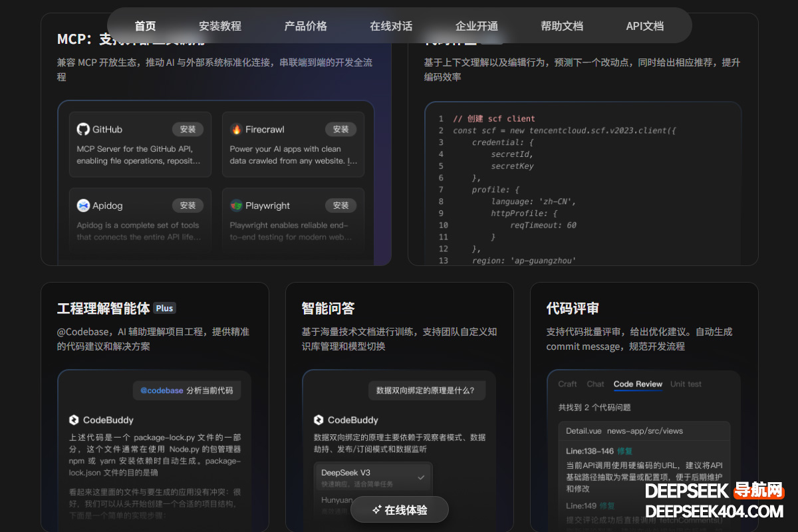Click the GitHub logo icon
The image size is (798, 532).
point(83,130)
